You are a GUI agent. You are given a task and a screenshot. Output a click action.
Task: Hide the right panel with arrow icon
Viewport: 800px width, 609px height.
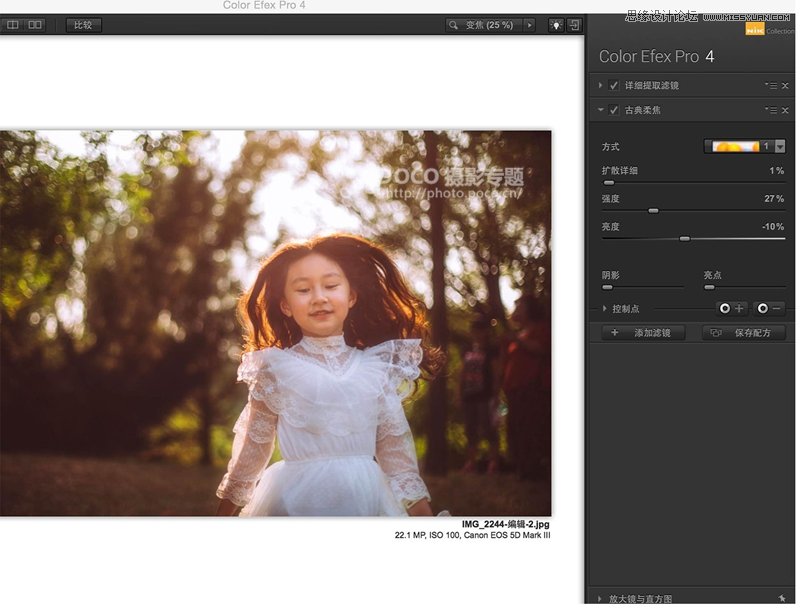574,25
